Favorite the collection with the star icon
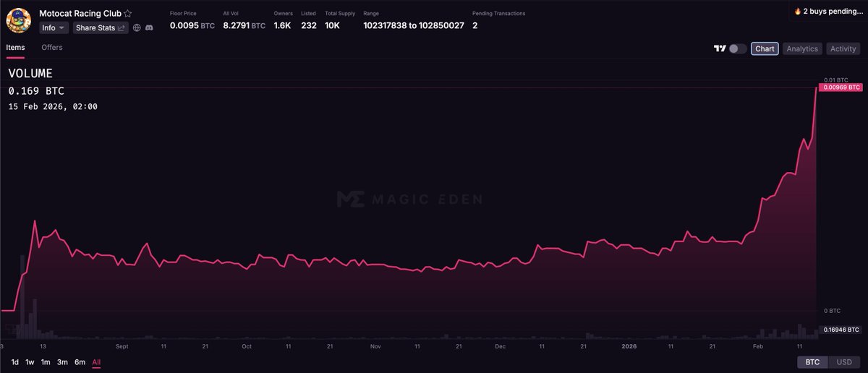The height and width of the screenshot is (373, 868). 128,13
